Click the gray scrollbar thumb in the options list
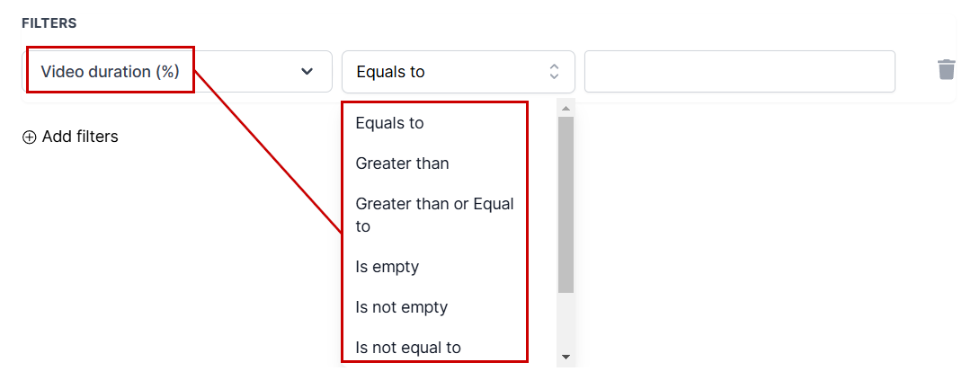 pyautogui.click(x=566, y=204)
